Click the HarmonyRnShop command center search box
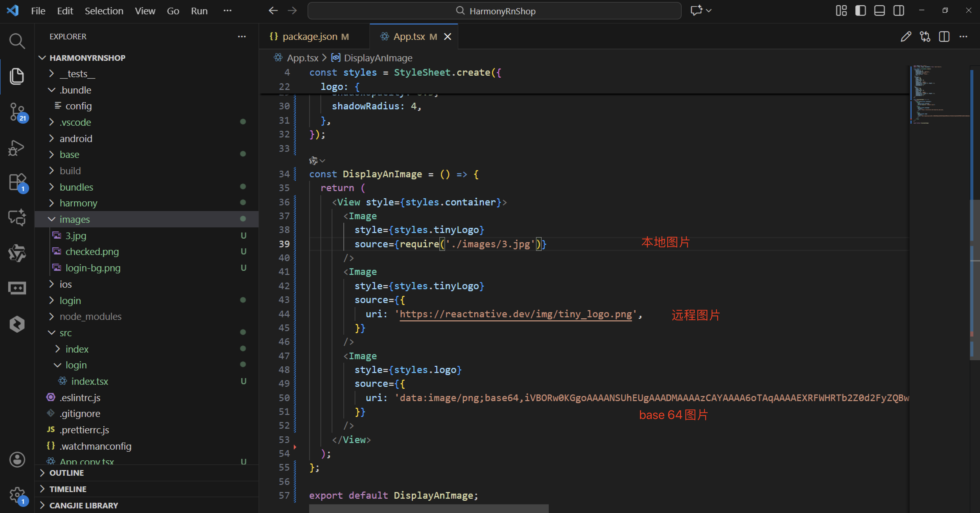This screenshot has height=513, width=980. pos(494,11)
